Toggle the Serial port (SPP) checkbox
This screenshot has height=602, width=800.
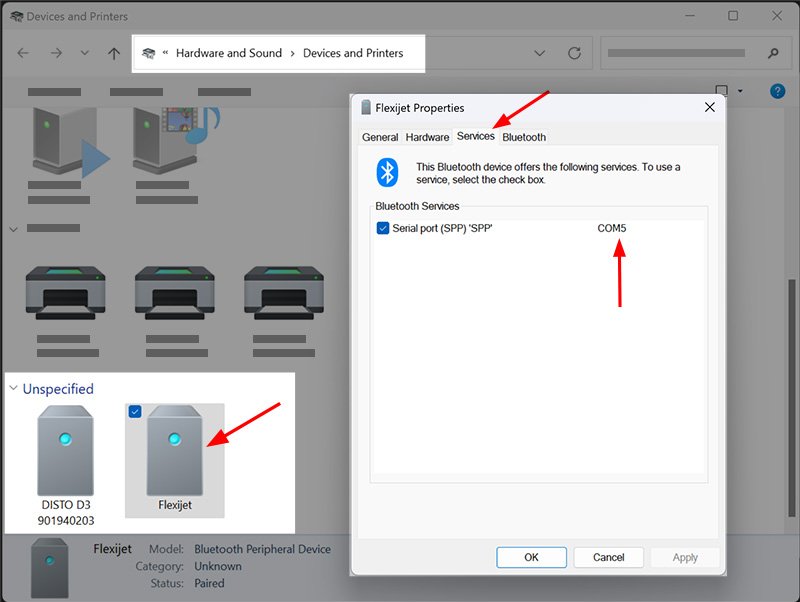tap(383, 228)
